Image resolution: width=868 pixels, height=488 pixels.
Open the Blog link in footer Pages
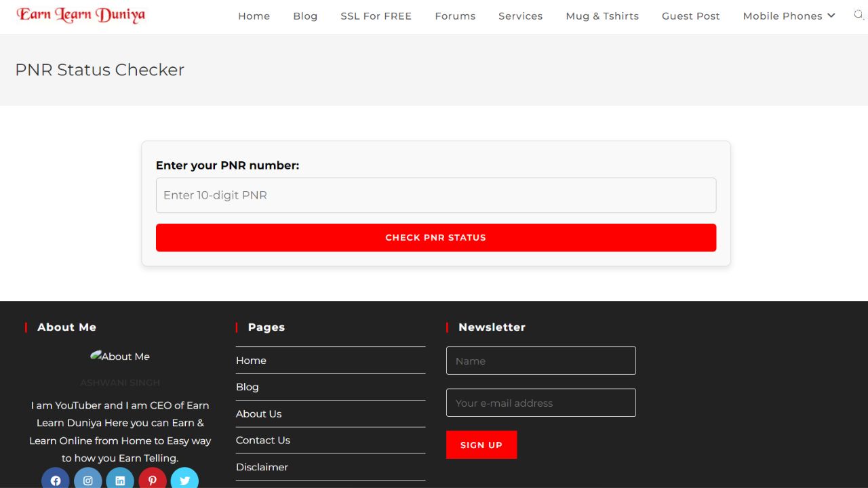(x=248, y=387)
